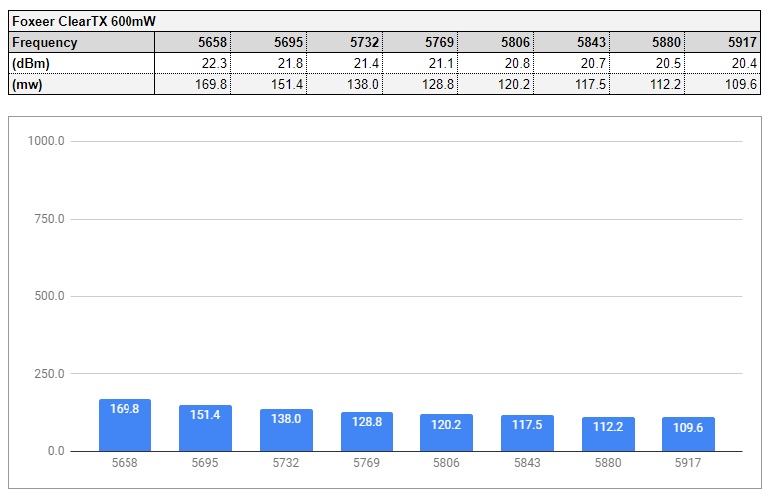The height and width of the screenshot is (500, 770).
Task: Click frequency cell 5880 in the table
Action: (647, 42)
